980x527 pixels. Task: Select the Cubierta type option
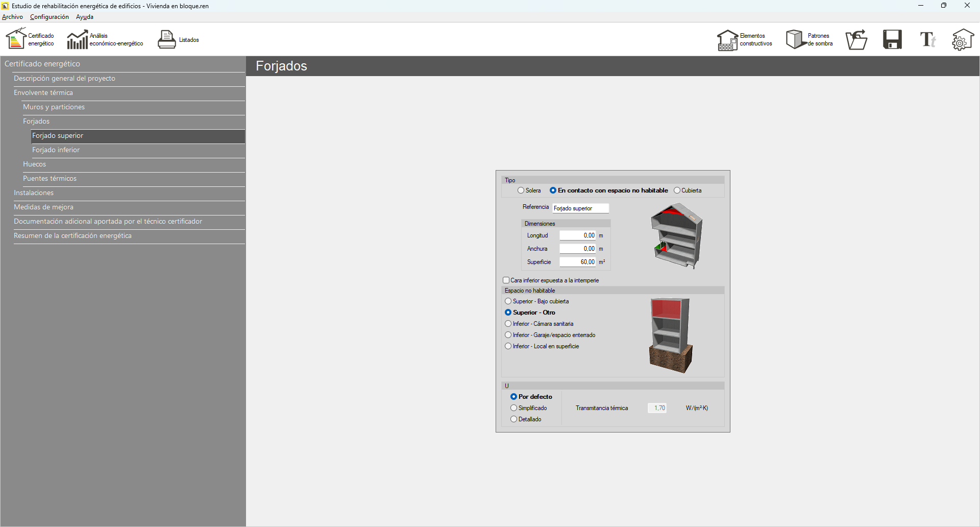point(677,190)
